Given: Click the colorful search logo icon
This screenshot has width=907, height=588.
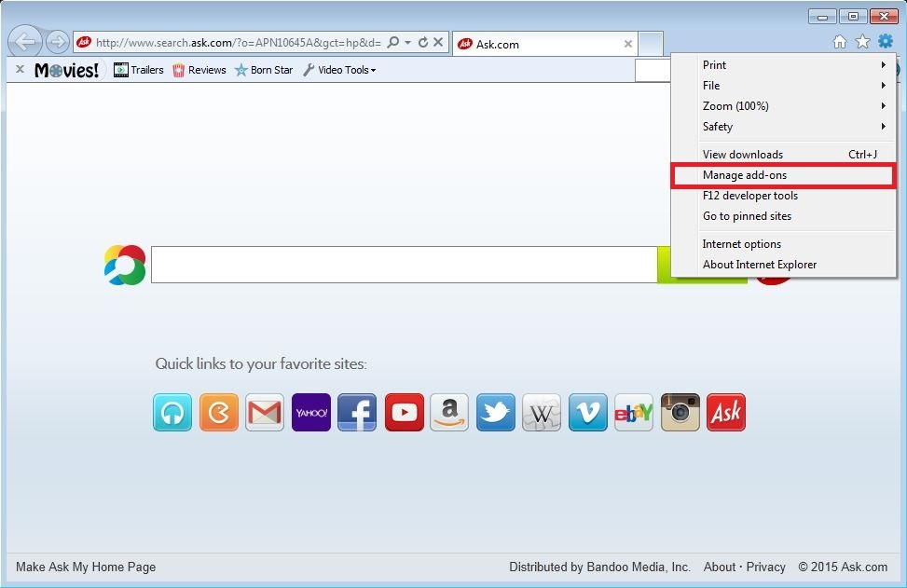Looking at the screenshot, I should pyautogui.click(x=125, y=265).
